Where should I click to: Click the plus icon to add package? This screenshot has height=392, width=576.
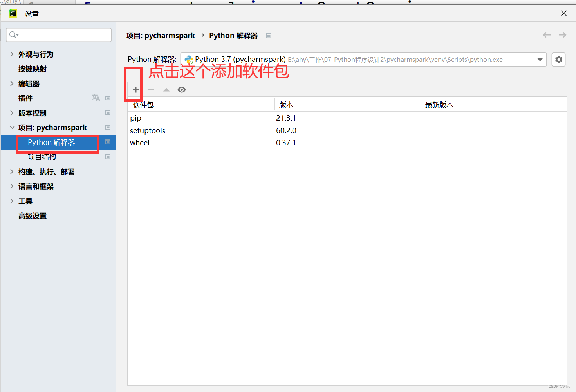[x=136, y=90]
